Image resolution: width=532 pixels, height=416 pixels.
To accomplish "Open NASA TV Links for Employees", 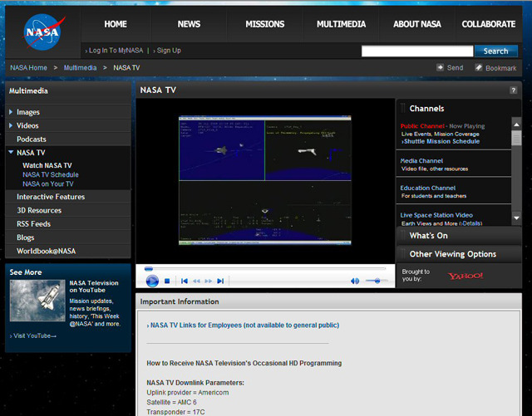I will coord(243,325).
